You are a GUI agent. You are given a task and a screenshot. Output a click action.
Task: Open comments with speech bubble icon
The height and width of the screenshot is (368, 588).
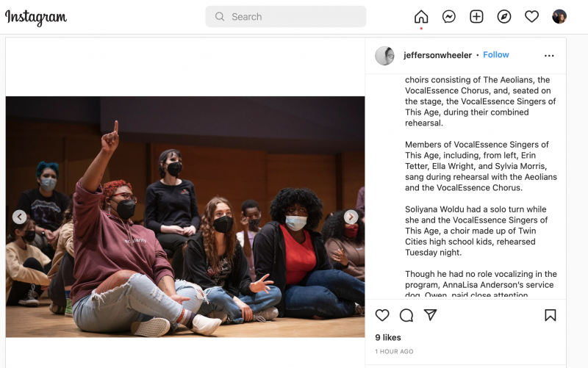point(406,315)
